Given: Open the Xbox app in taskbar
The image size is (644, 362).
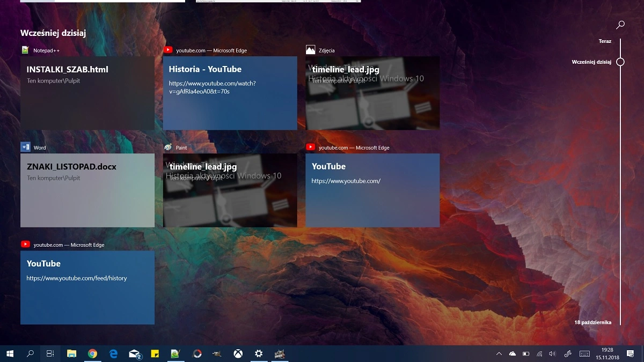Looking at the screenshot, I should point(238,353).
